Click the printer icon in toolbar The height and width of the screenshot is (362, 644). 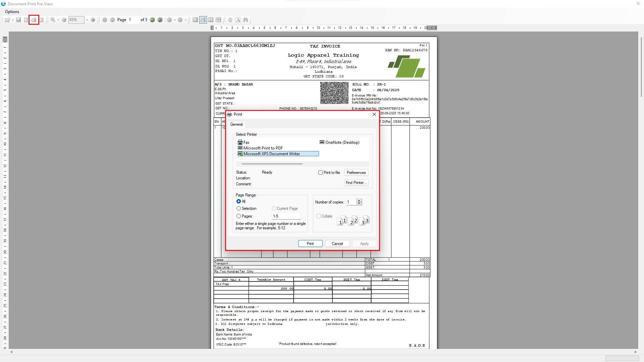(x=34, y=20)
